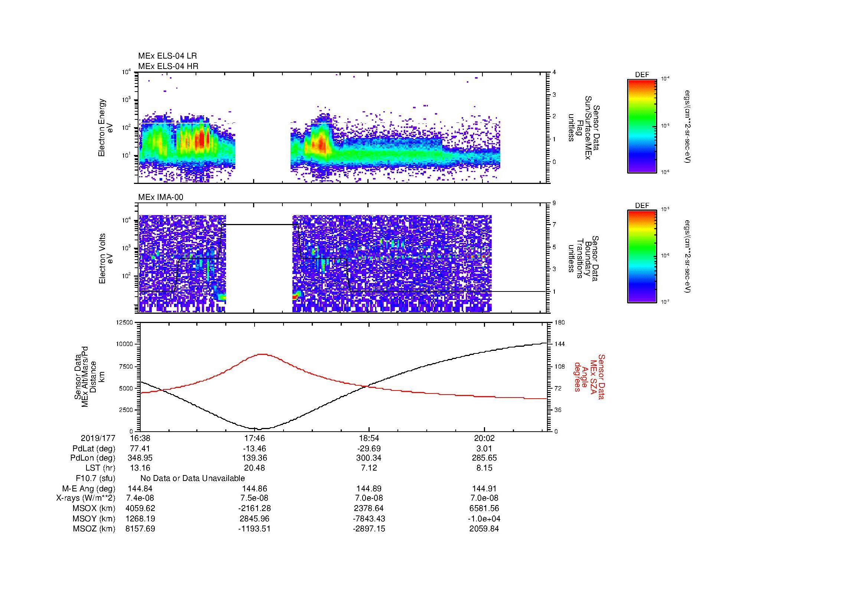
Task: Click the LST value 20.48
Action: pos(255,468)
